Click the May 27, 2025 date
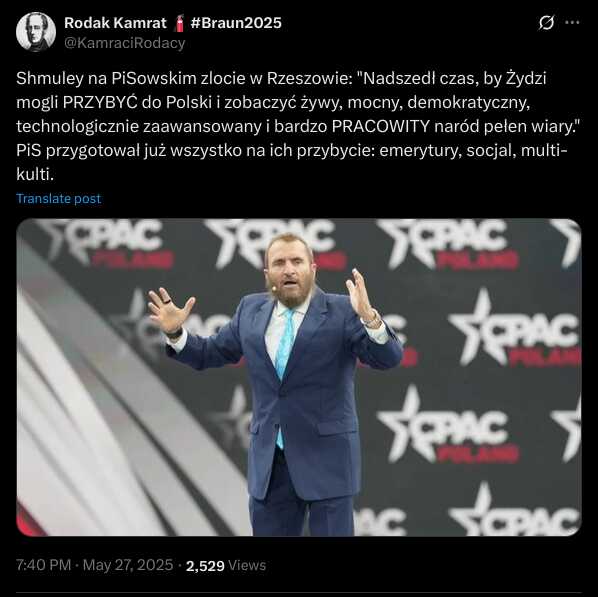Image resolution: width=598 pixels, height=597 pixels. pos(128,565)
